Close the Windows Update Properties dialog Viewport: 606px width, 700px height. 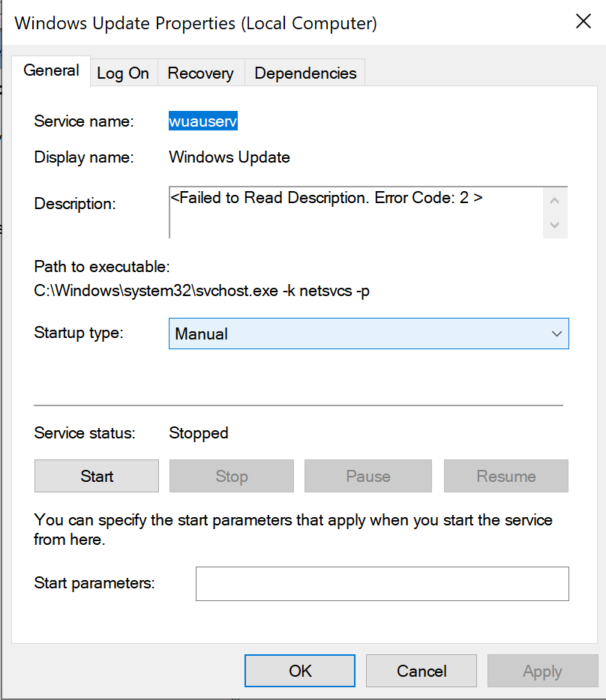pos(583,22)
